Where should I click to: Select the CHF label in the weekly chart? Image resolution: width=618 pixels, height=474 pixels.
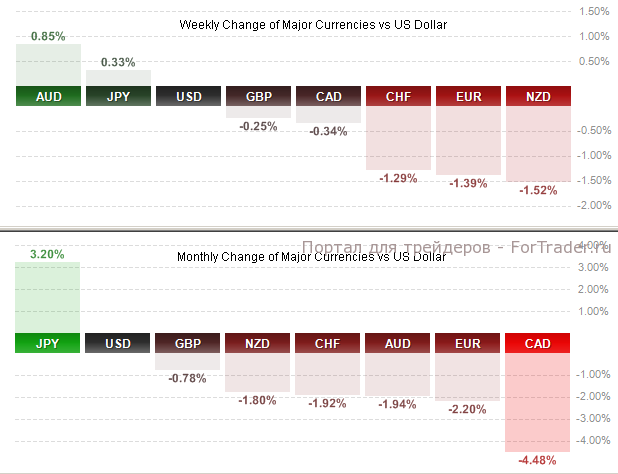click(398, 97)
